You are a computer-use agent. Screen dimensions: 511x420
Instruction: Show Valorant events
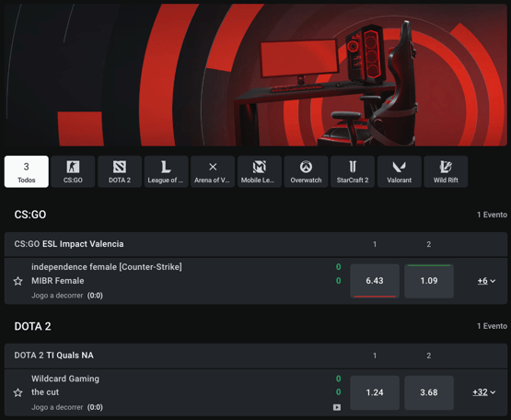[x=400, y=171]
